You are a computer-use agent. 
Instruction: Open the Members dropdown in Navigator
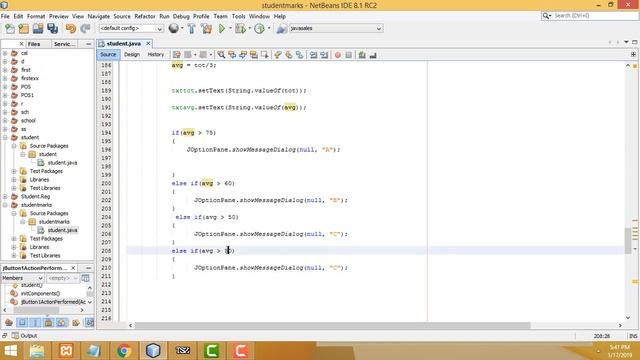point(22,278)
